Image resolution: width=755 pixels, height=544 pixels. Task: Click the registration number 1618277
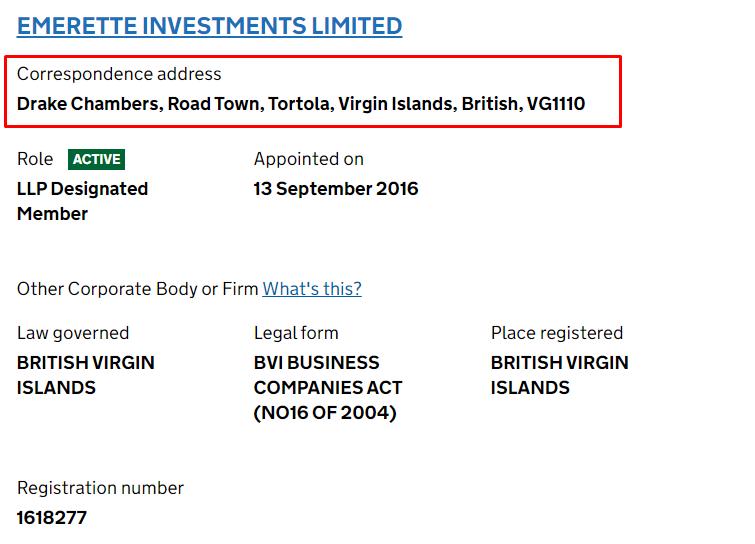pyautogui.click(x=52, y=518)
